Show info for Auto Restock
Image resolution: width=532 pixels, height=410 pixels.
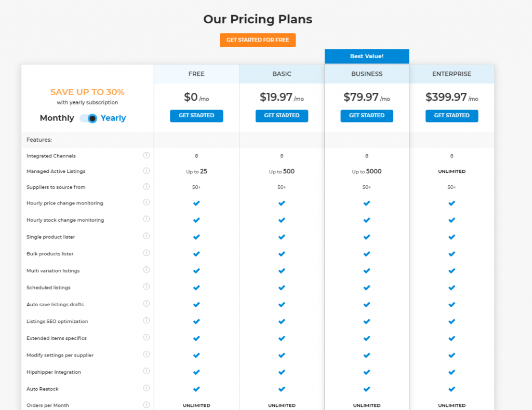[x=146, y=388]
